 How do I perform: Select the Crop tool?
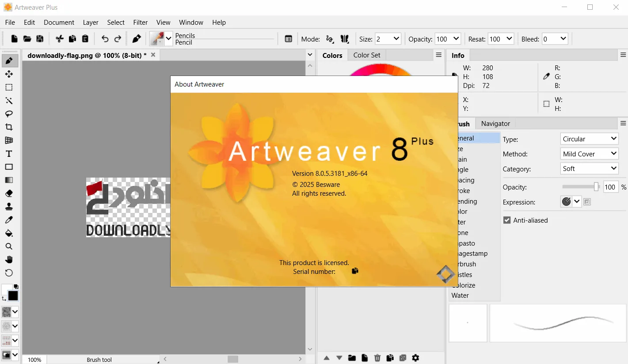[x=9, y=127]
